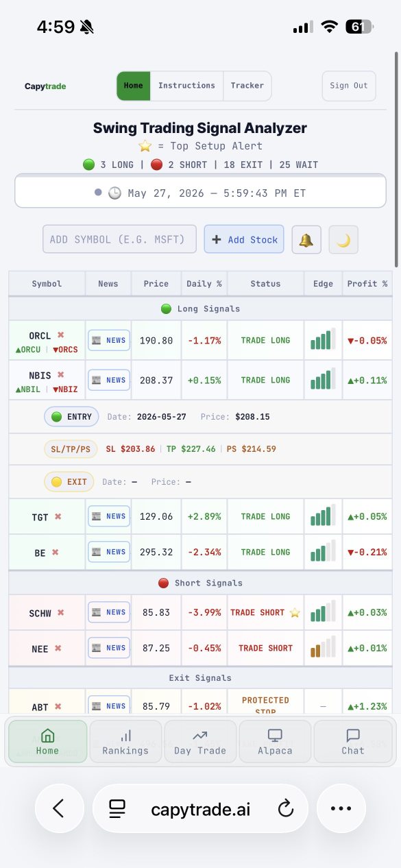Reload page with browser refresh icon
Viewport: 401px width, 868px height.
click(x=286, y=809)
